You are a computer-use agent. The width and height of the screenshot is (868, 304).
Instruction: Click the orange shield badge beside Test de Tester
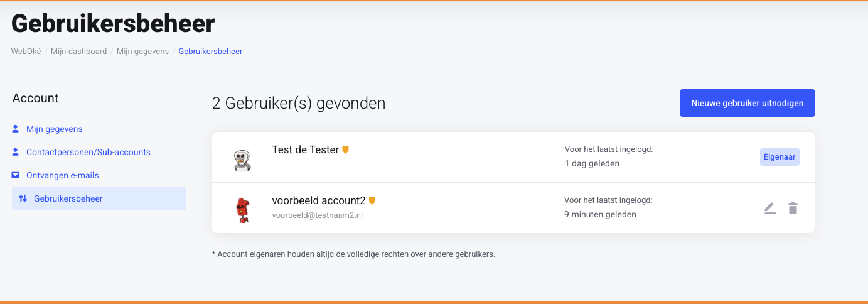tap(345, 150)
